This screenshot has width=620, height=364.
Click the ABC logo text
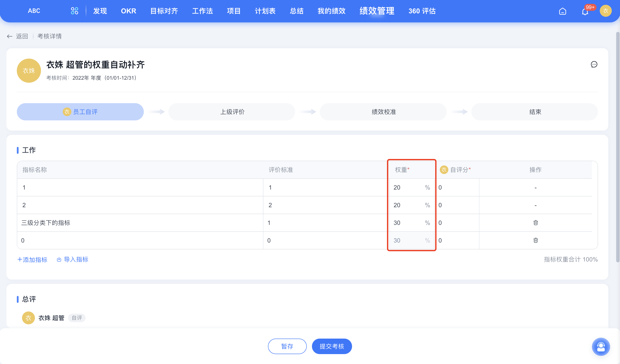coord(34,11)
